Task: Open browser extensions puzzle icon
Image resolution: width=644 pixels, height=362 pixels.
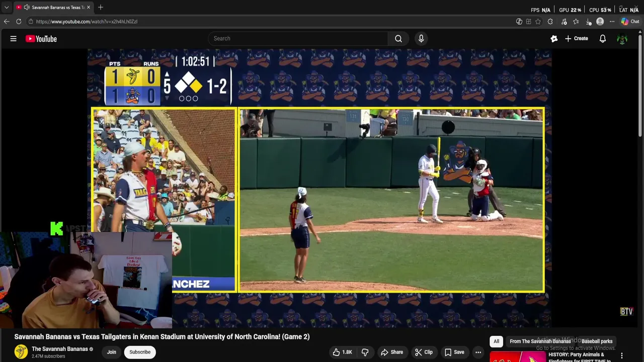Action: pyautogui.click(x=550, y=22)
